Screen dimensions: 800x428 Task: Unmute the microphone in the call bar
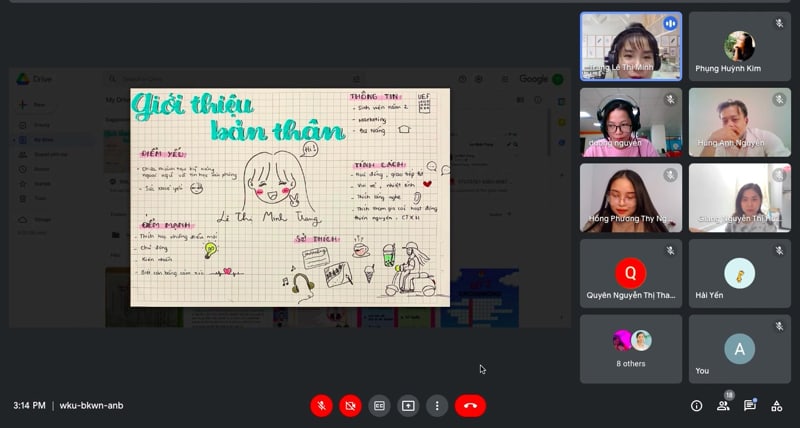click(x=321, y=405)
